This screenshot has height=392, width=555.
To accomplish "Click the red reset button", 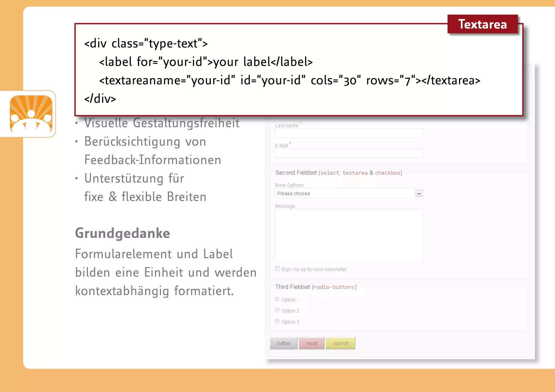I will (x=311, y=343).
